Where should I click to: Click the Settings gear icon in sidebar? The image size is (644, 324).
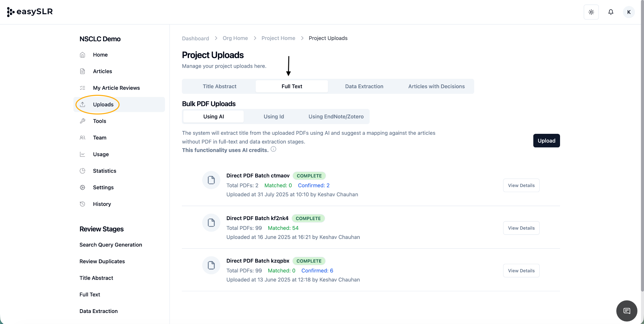click(x=82, y=188)
